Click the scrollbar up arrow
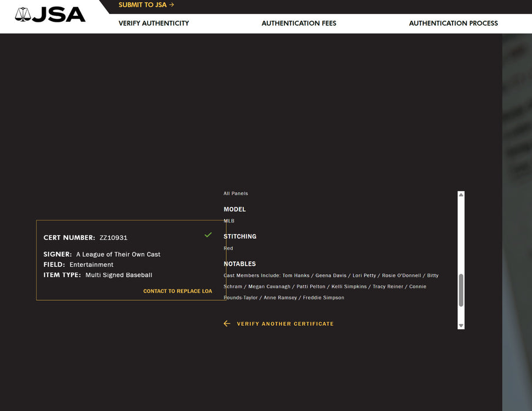This screenshot has height=411, width=532. [461, 194]
